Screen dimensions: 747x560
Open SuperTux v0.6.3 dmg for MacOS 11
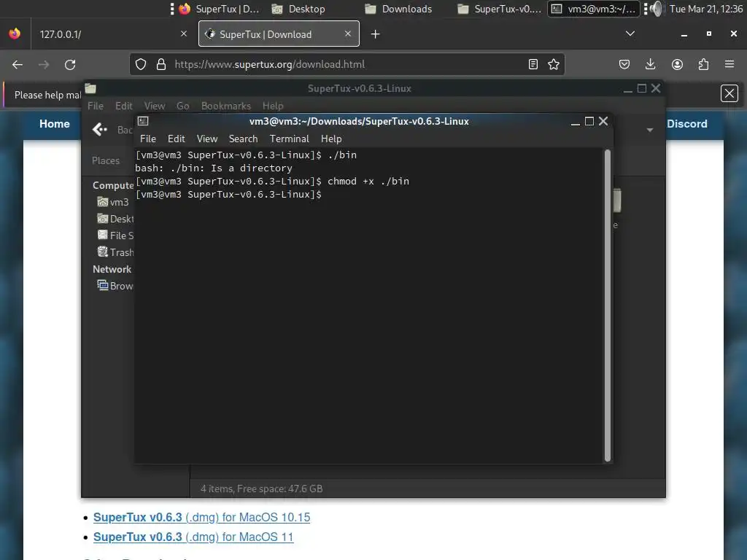tap(193, 537)
